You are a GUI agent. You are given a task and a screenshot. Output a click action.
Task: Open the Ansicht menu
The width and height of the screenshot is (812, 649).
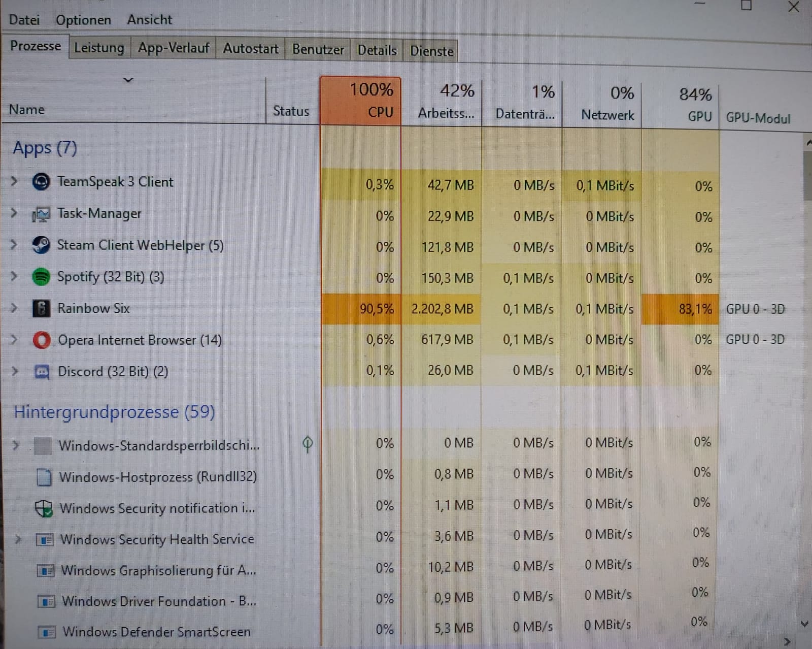[x=149, y=20]
